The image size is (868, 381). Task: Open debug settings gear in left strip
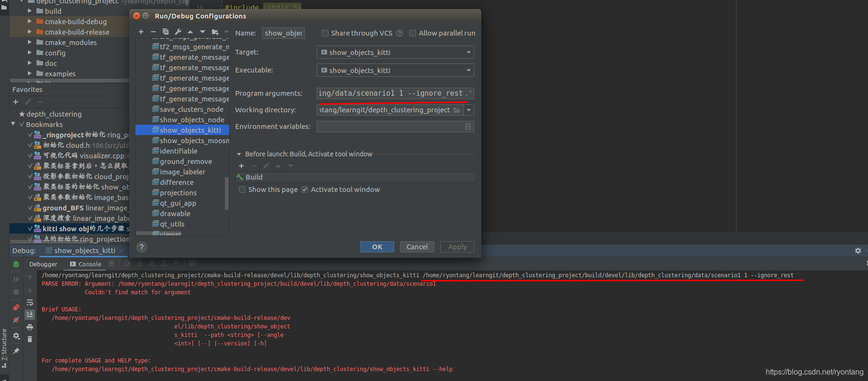pos(16,336)
